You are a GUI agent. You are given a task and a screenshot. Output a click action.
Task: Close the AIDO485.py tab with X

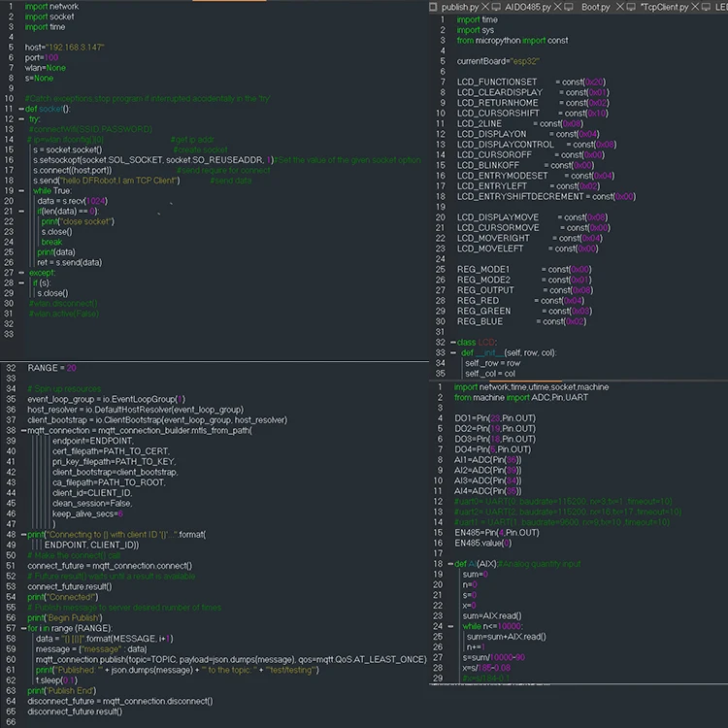point(559,7)
